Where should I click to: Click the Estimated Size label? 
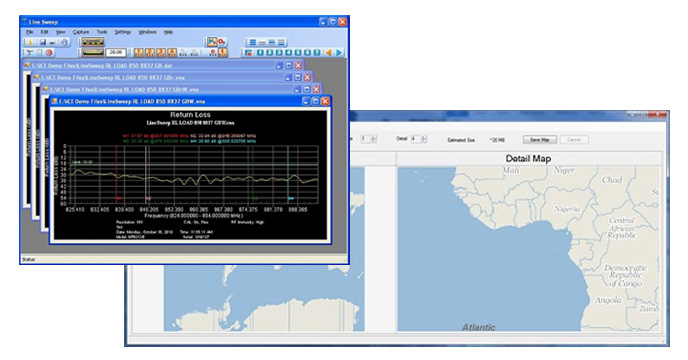[x=461, y=140]
